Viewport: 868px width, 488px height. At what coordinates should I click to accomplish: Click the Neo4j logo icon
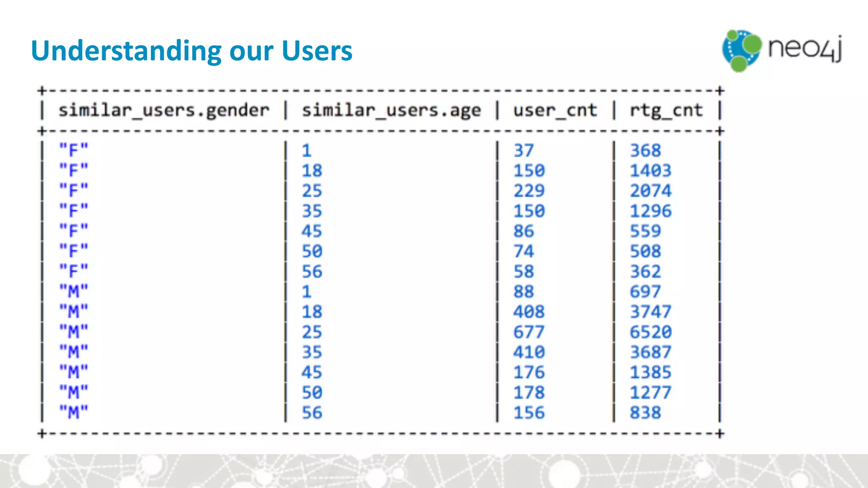[742, 50]
